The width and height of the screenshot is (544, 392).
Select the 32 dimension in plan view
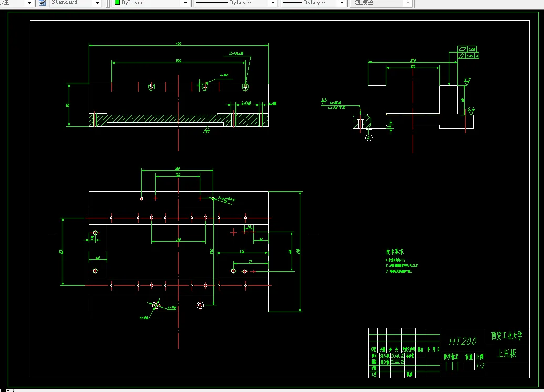tap(261, 239)
